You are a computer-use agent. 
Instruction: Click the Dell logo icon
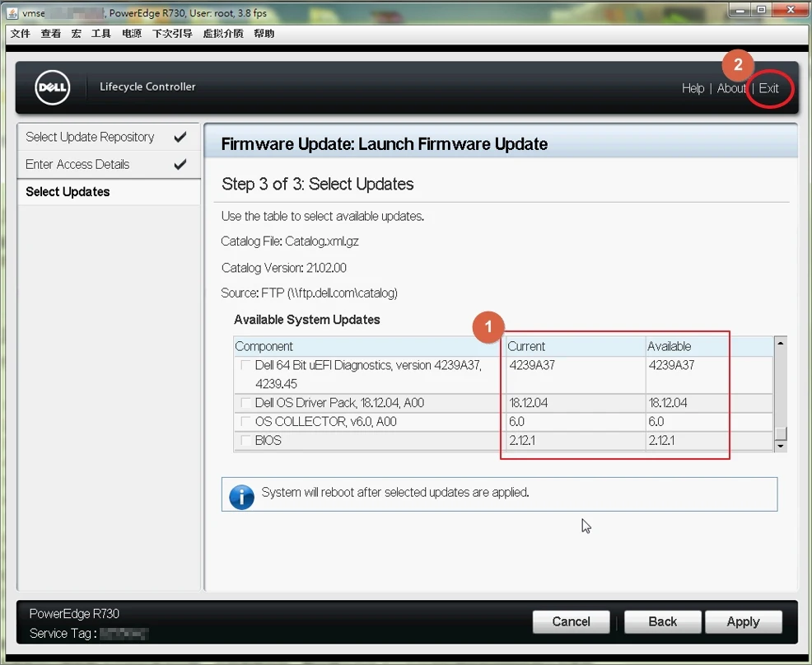coord(53,87)
